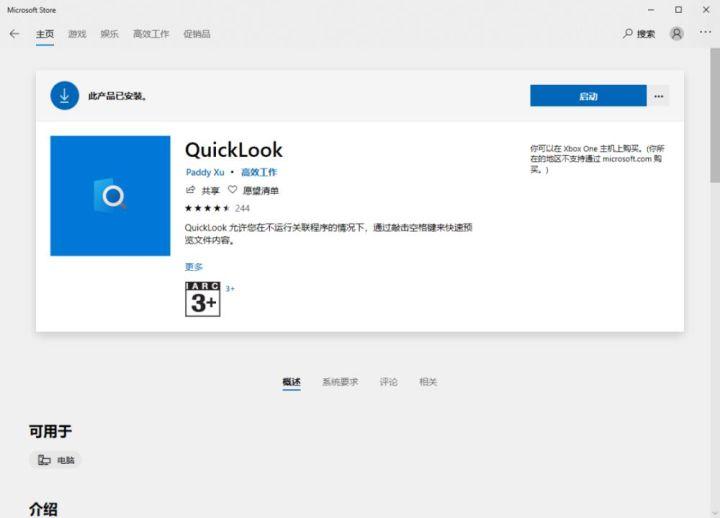The image size is (720, 518).
Task: Open the top-right more options menu
Action: point(705,32)
